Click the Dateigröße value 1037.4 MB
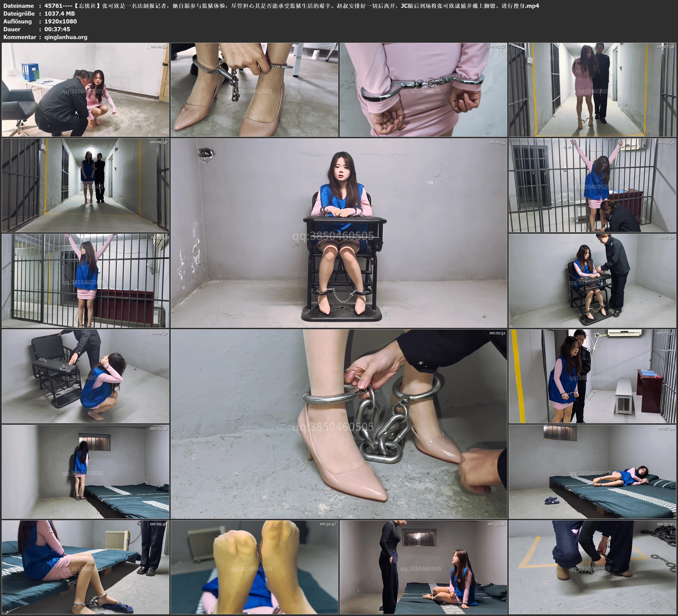 [60, 13]
